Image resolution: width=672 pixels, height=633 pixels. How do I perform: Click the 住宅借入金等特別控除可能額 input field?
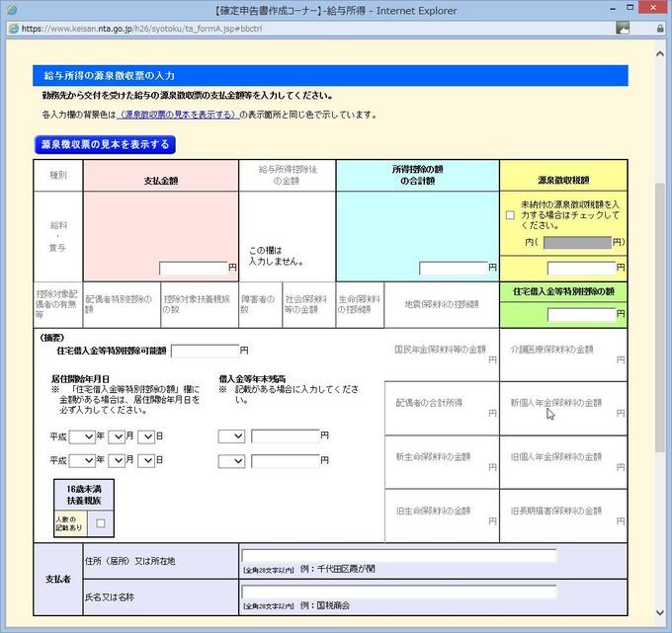(205, 351)
